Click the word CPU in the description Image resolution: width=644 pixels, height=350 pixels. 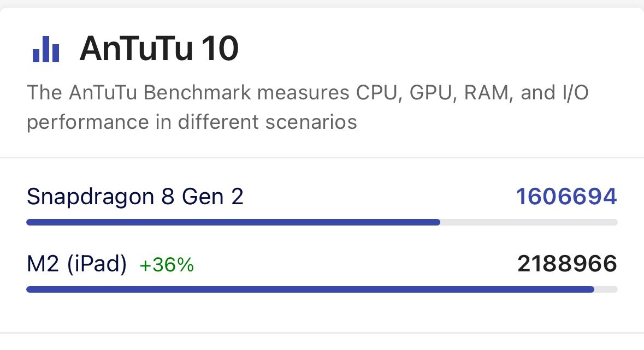(376, 93)
